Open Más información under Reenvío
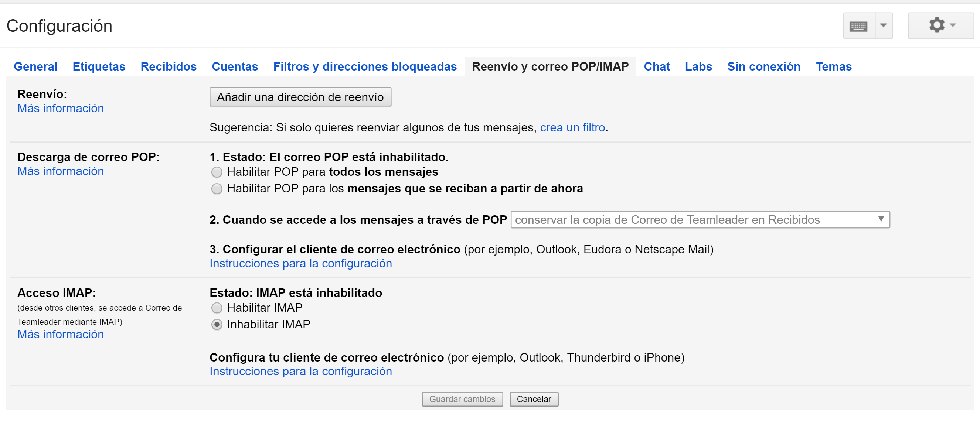The width and height of the screenshot is (980, 421). point(61,108)
